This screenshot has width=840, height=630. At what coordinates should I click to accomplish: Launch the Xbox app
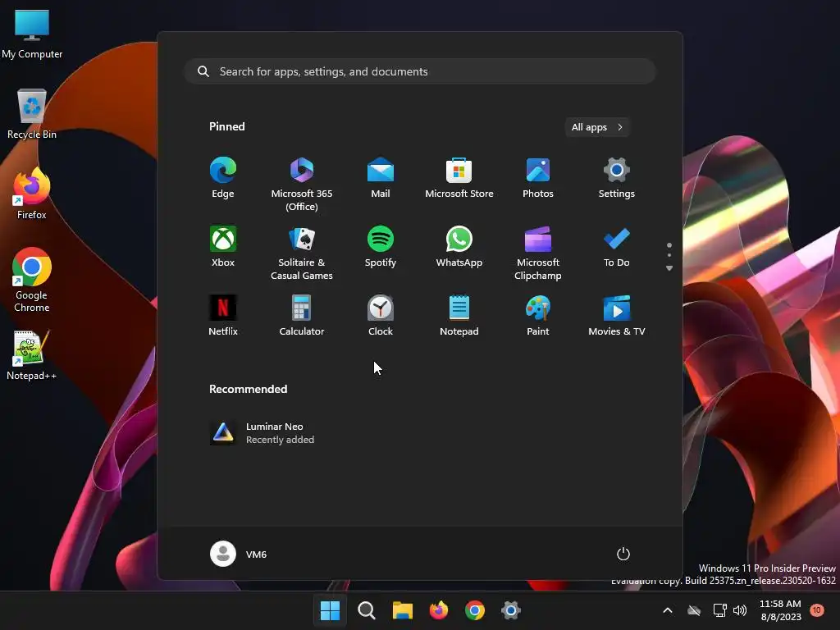point(223,246)
